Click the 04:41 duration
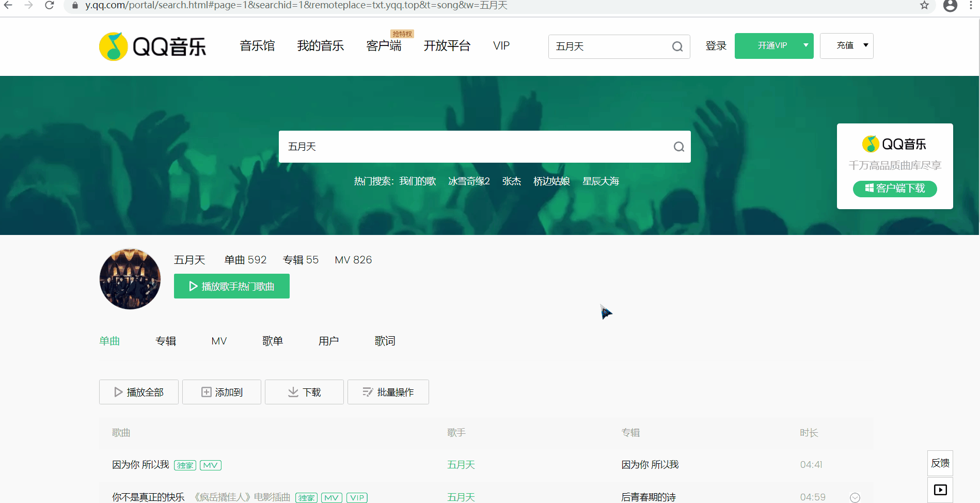Viewport: 980px width, 503px height. [x=811, y=465]
